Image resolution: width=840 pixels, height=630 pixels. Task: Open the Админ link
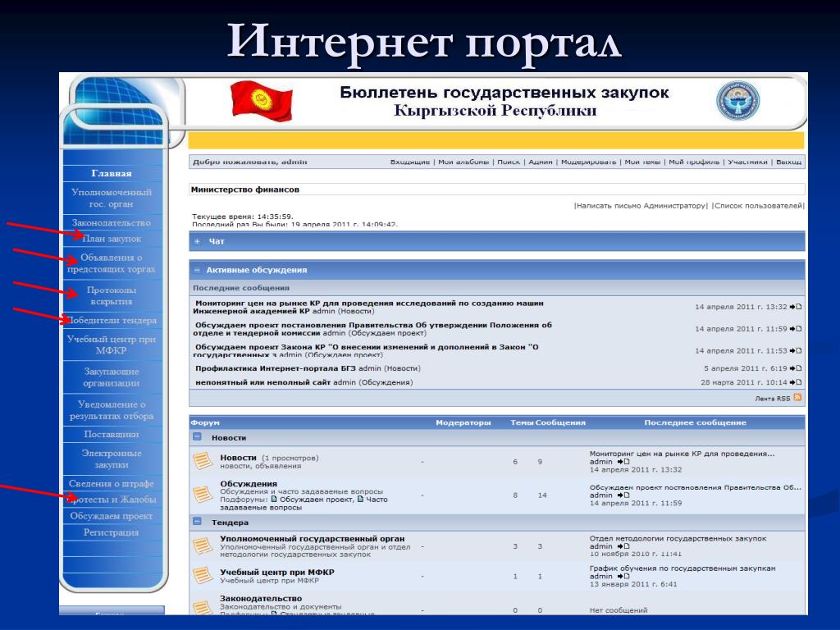click(540, 162)
